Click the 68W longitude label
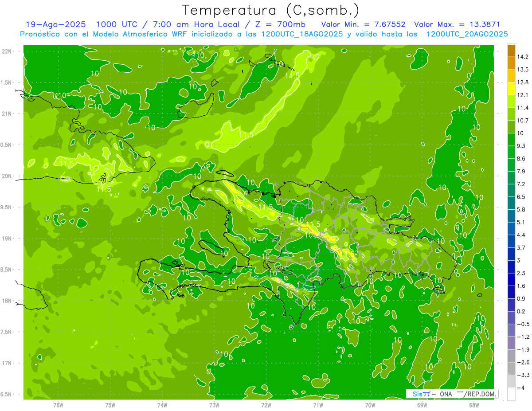532x411 pixels. (473, 405)
